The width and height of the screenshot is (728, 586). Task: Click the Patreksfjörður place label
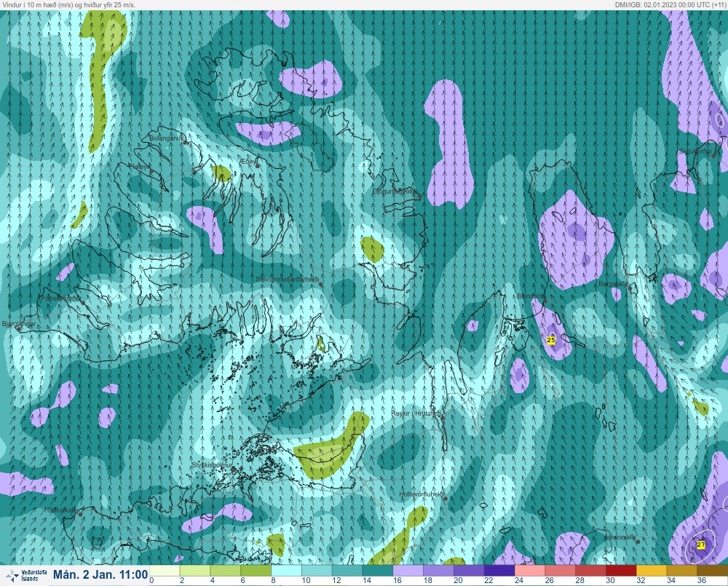coord(61,298)
